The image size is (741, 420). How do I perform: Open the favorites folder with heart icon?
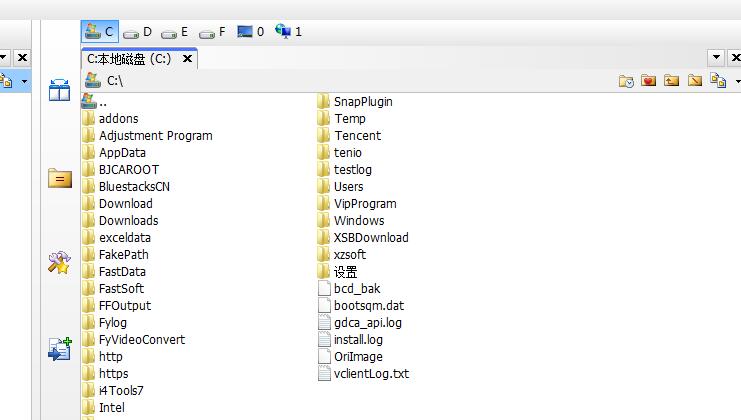point(649,81)
